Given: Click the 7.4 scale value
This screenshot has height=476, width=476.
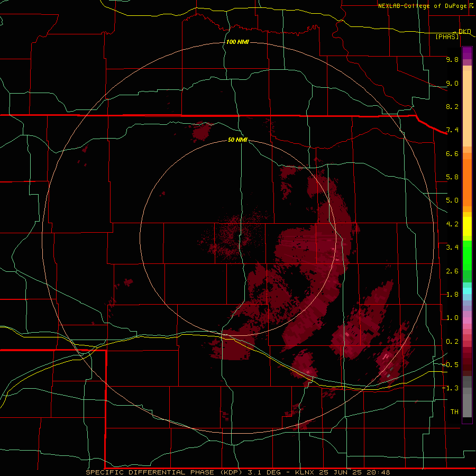Looking at the screenshot, I should pyautogui.click(x=452, y=130).
